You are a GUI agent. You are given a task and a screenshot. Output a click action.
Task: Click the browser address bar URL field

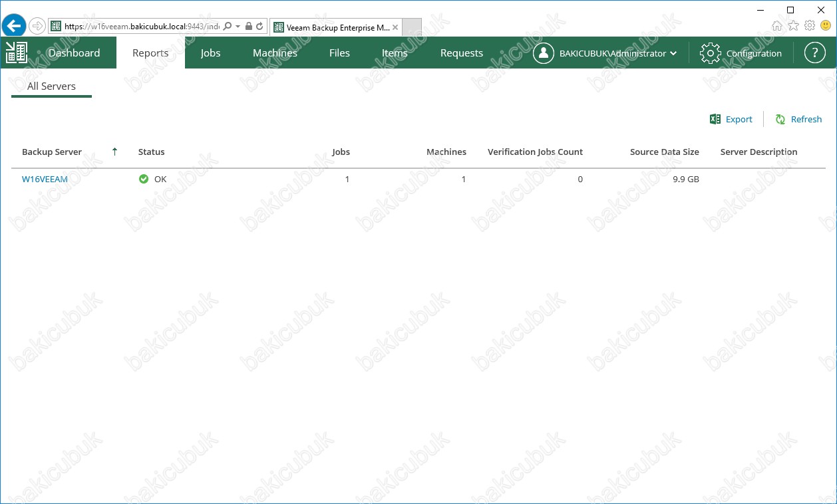click(142, 27)
